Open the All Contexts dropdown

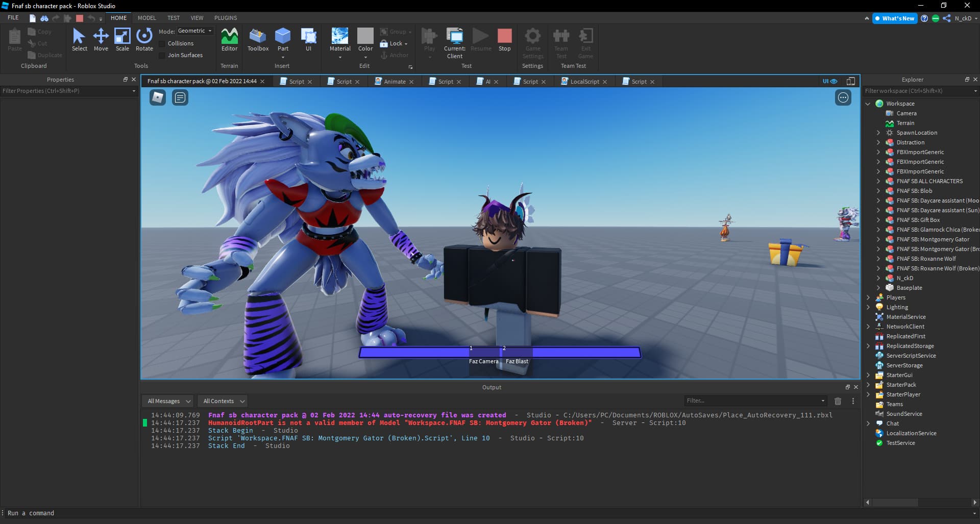click(222, 401)
